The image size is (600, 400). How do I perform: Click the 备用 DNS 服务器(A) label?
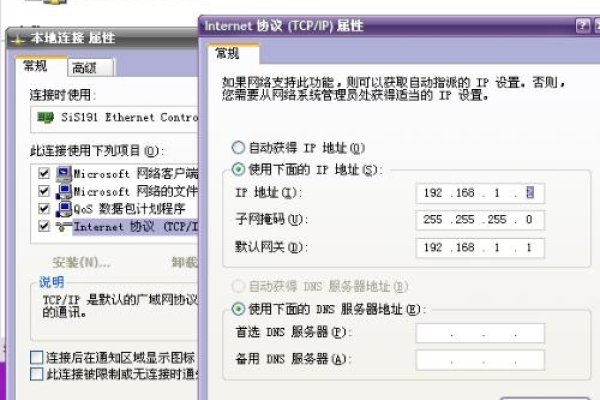[293, 359]
